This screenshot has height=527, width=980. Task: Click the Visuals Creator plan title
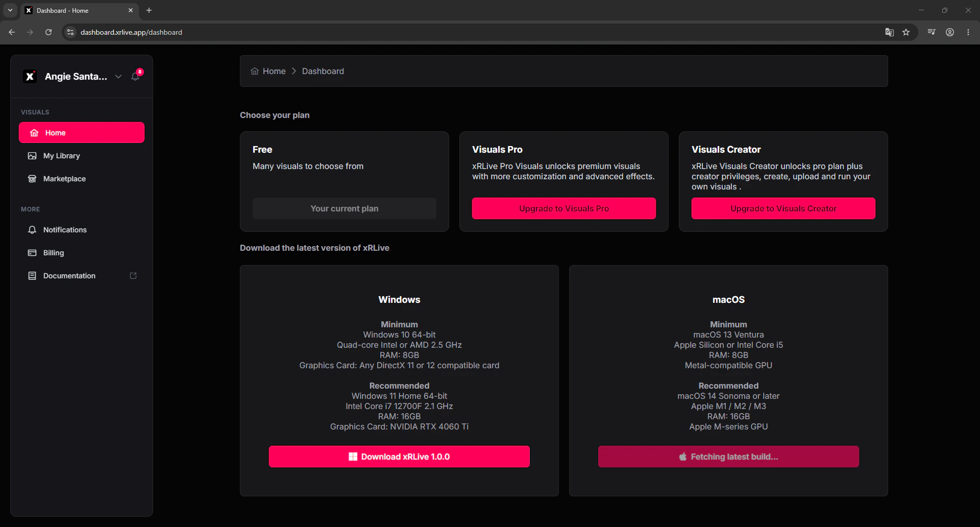pyautogui.click(x=726, y=150)
